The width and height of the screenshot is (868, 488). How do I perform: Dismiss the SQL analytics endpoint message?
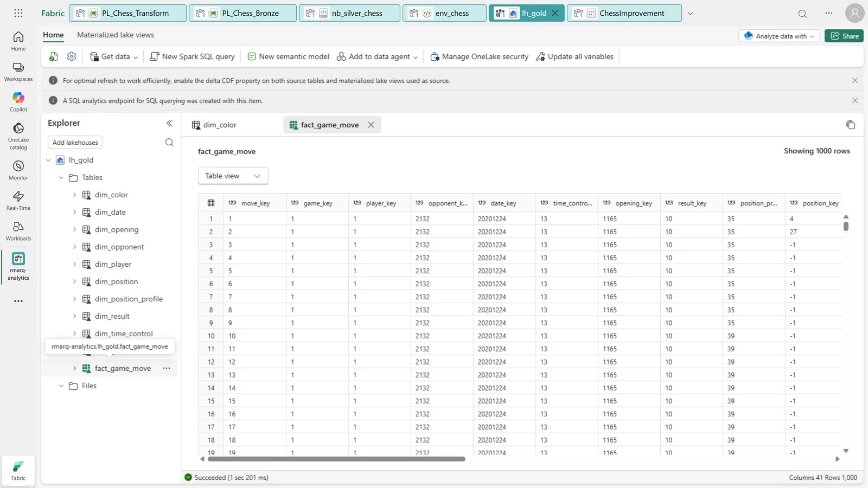855,100
